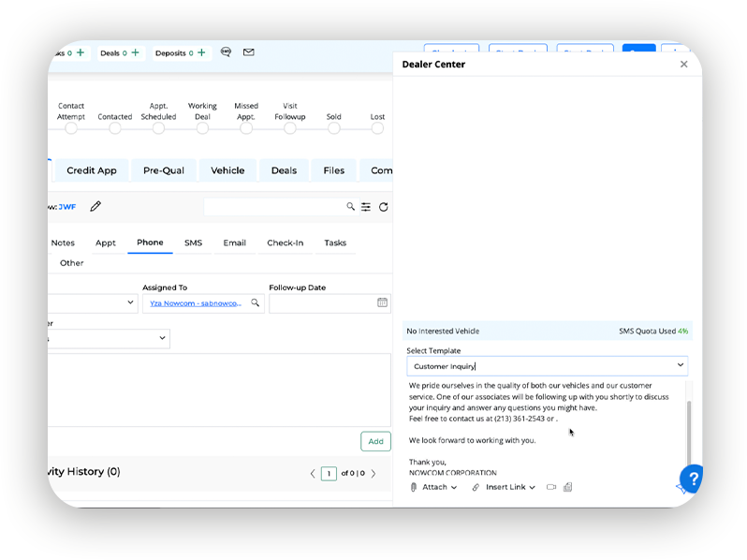Click the video camera icon in message toolbar
The height and width of the screenshot is (560, 747).
pyautogui.click(x=551, y=487)
